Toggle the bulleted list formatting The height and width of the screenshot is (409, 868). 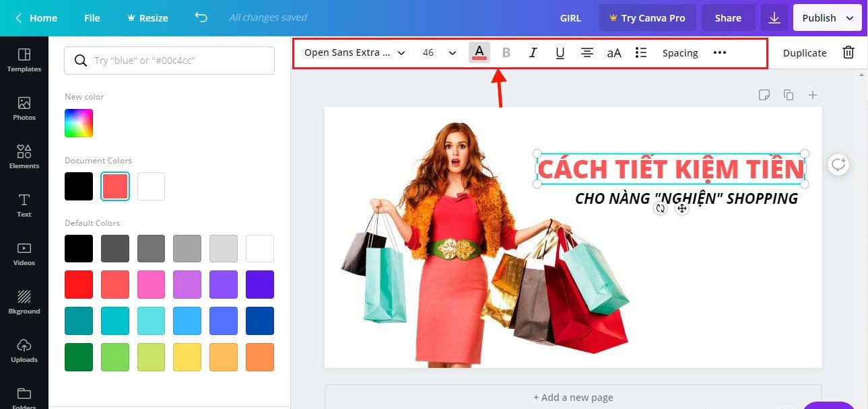(x=641, y=52)
